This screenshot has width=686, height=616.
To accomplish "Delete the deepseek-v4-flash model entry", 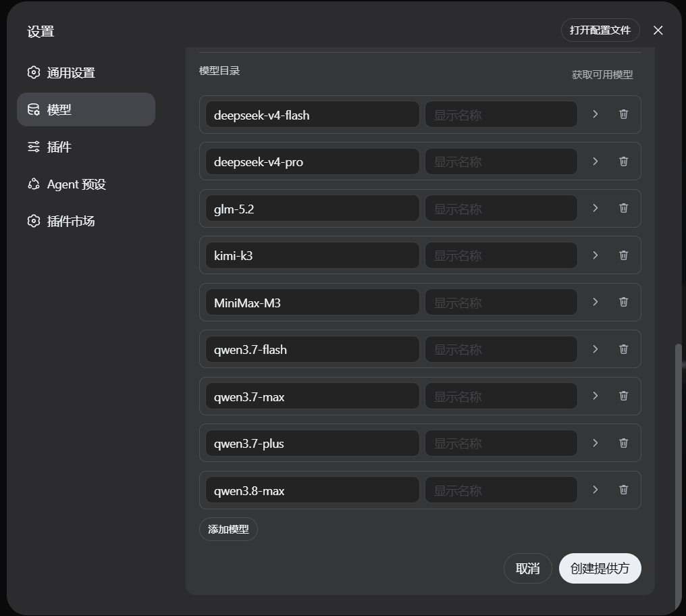I will [x=623, y=114].
